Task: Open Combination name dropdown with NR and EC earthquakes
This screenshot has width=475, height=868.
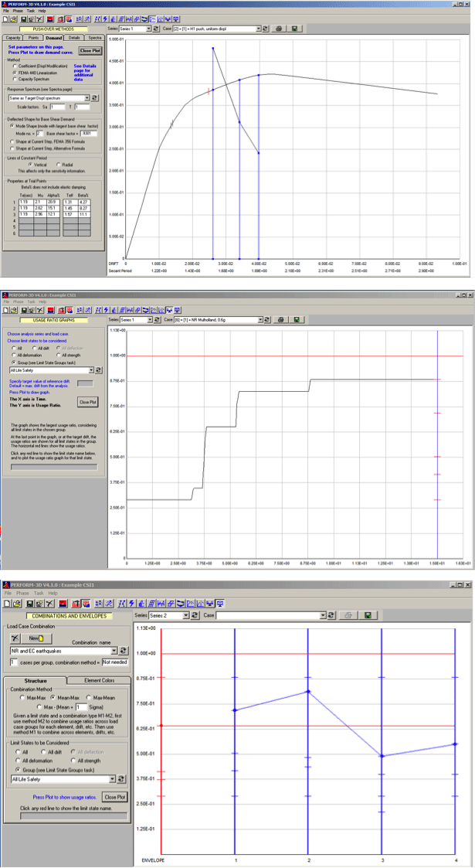Action: tap(114, 651)
